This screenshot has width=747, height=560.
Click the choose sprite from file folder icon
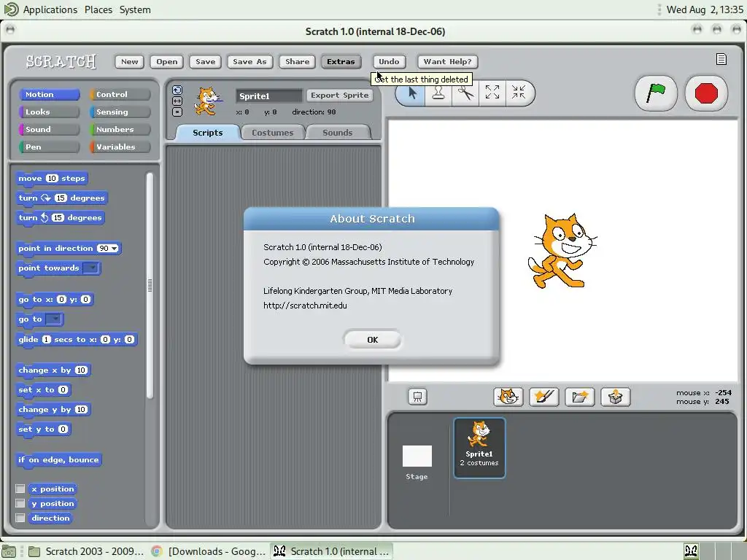(579, 397)
